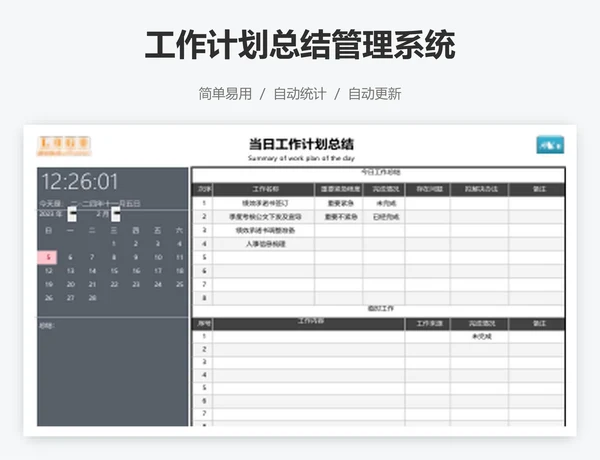Screen dimensions: 600x460
Task: Select calendar date 24
Action: point(158,284)
